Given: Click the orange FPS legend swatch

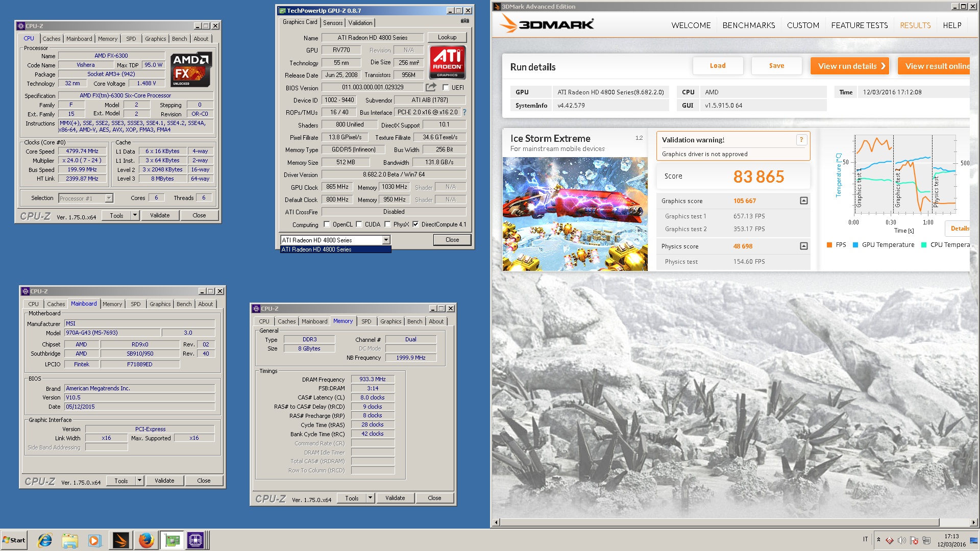Looking at the screenshot, I should pos(829,245).
